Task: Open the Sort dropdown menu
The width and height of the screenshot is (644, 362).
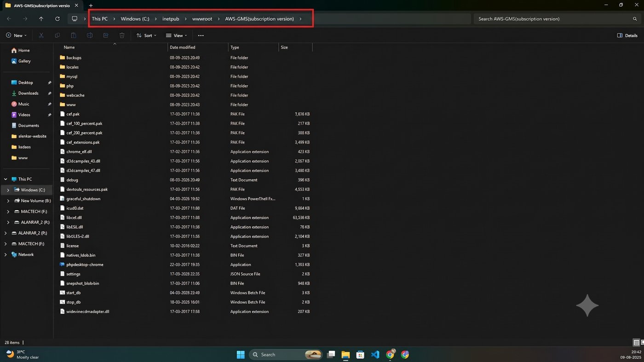Action: (x=146, y=35)
